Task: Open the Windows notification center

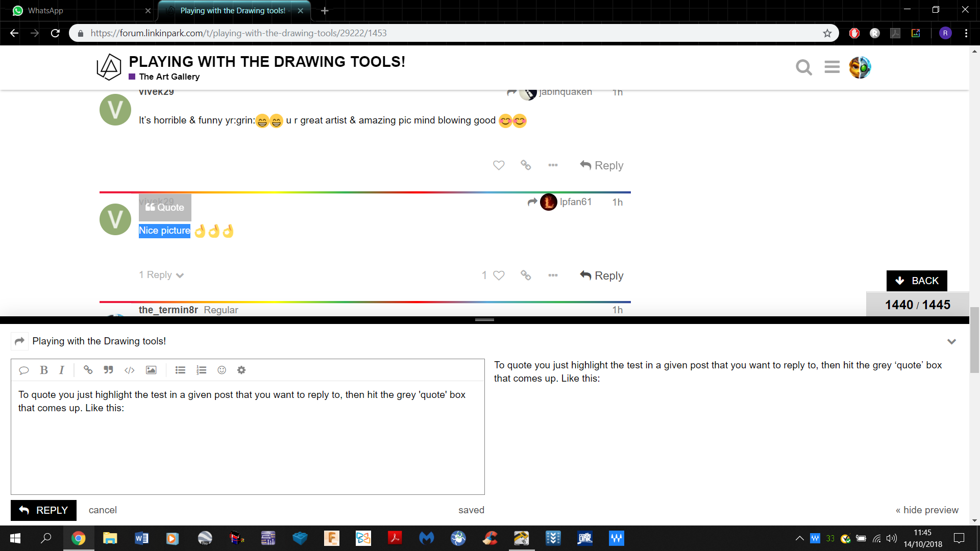Action: [x=959, y=538]
